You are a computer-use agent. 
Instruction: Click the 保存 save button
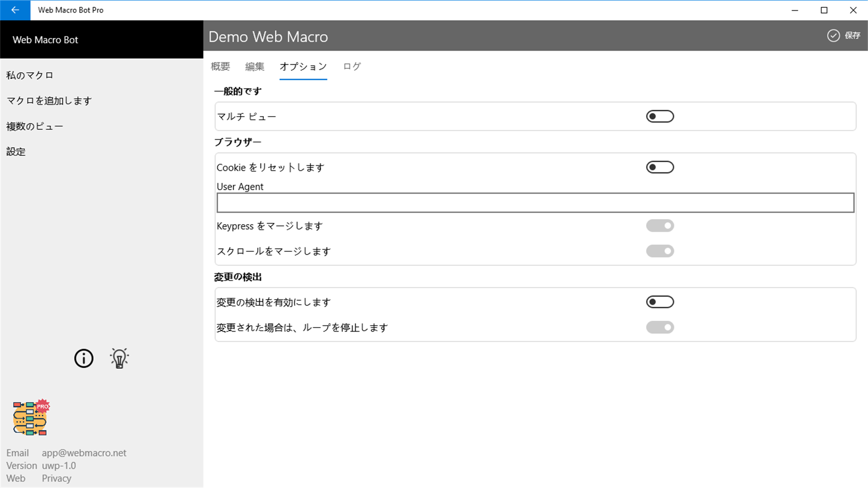tap(844, 36)
